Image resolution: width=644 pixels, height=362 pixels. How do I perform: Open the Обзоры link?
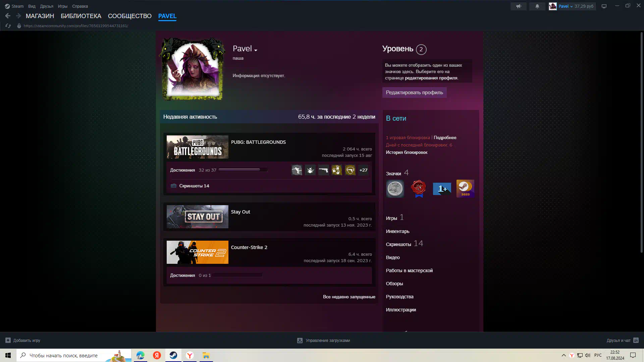394,284
